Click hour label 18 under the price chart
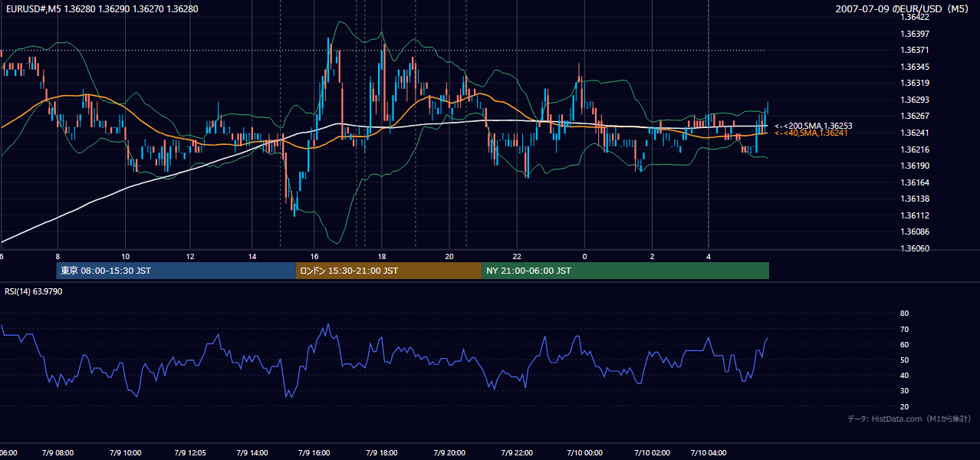980x460 pixels. [381, 256]
